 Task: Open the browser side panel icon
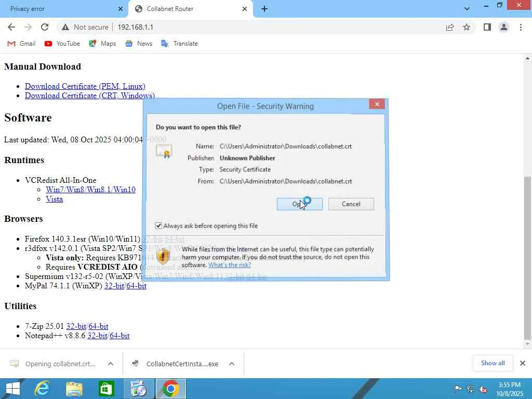click(x=487, y=27)
